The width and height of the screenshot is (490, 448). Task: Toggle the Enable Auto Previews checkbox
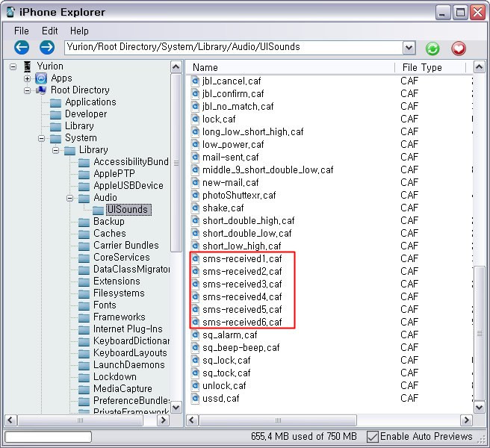point(372,437)
